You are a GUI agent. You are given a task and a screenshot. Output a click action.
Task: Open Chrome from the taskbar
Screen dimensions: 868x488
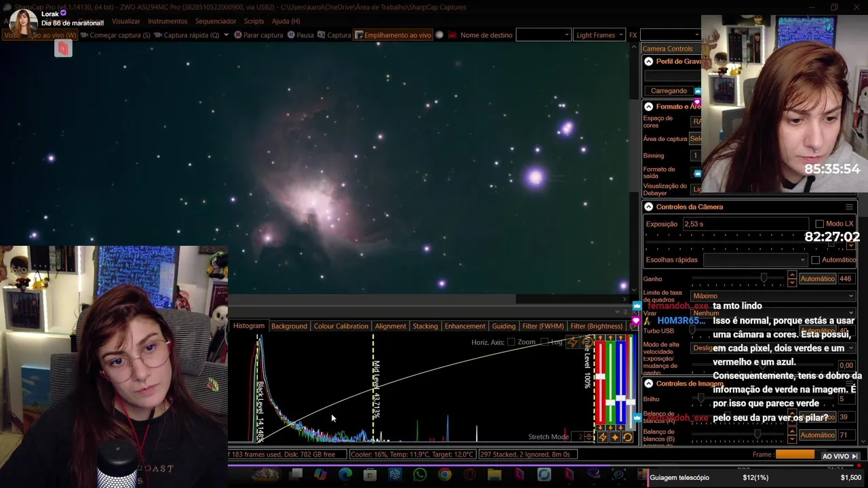pyautogui.click(x=445, y=474)
